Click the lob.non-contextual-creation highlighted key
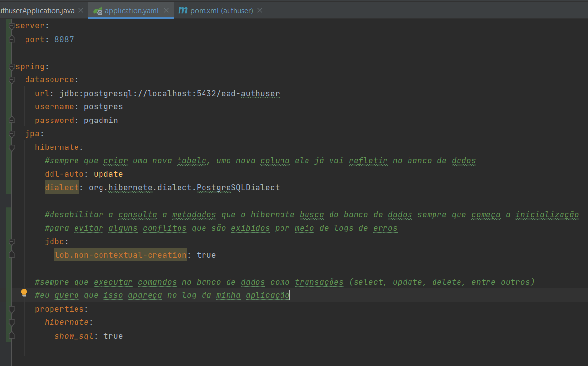The height and width of the screenshot is (366, 588). pos(120,254)
